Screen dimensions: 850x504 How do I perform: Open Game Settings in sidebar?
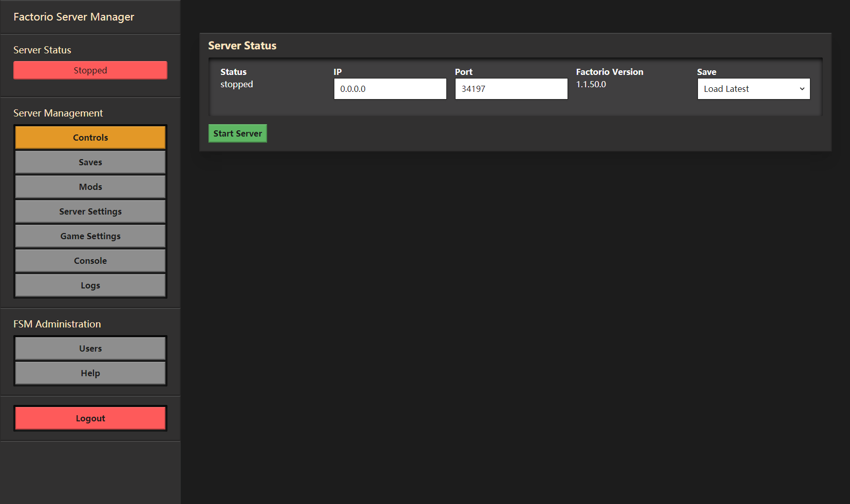point(90,236)
